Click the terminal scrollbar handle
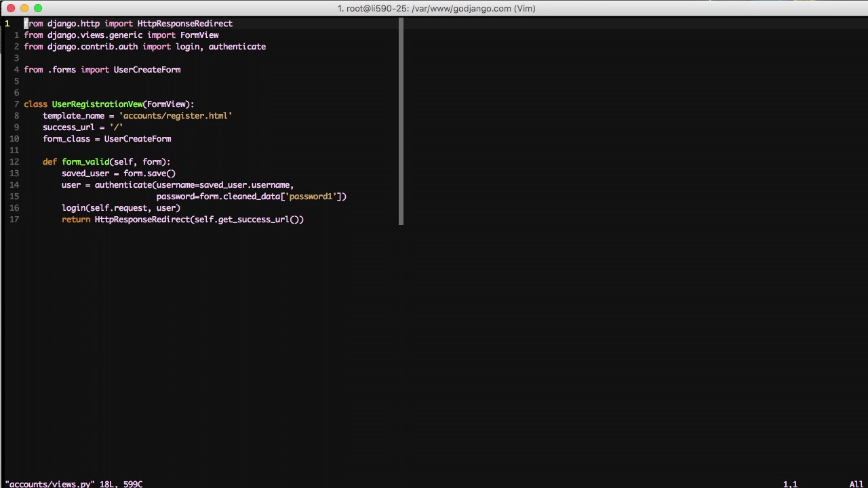This screenshot has height=488, width=868. click(x=401, y=121)
